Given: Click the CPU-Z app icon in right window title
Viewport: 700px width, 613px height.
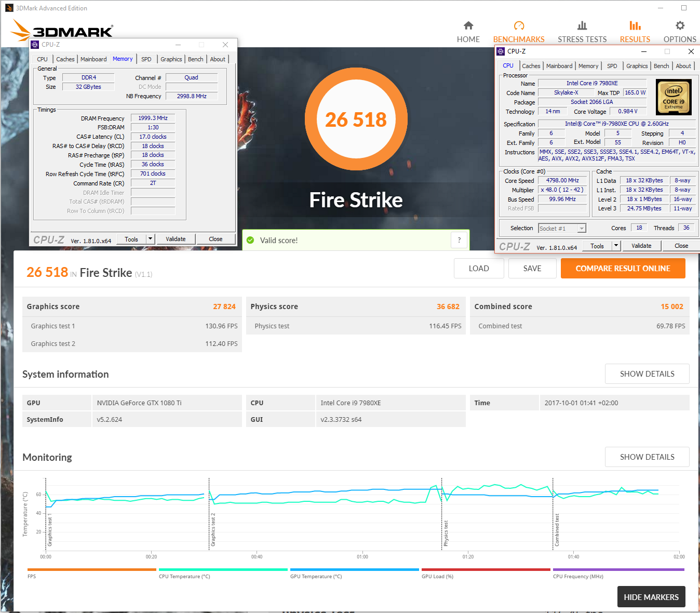Looking at the screenshot, I should pyautogui.click(x=501, y=51).
